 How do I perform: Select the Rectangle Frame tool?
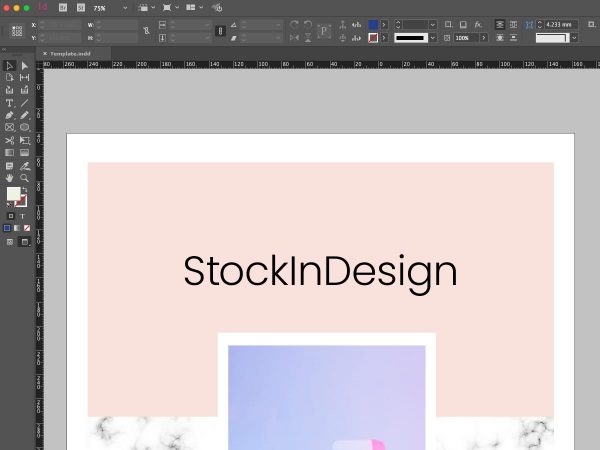[x=10, y=127]
